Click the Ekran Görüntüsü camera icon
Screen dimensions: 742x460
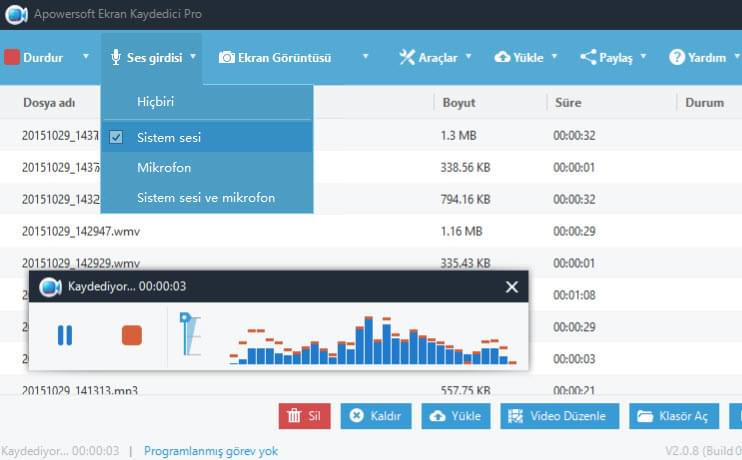[227, 57]
